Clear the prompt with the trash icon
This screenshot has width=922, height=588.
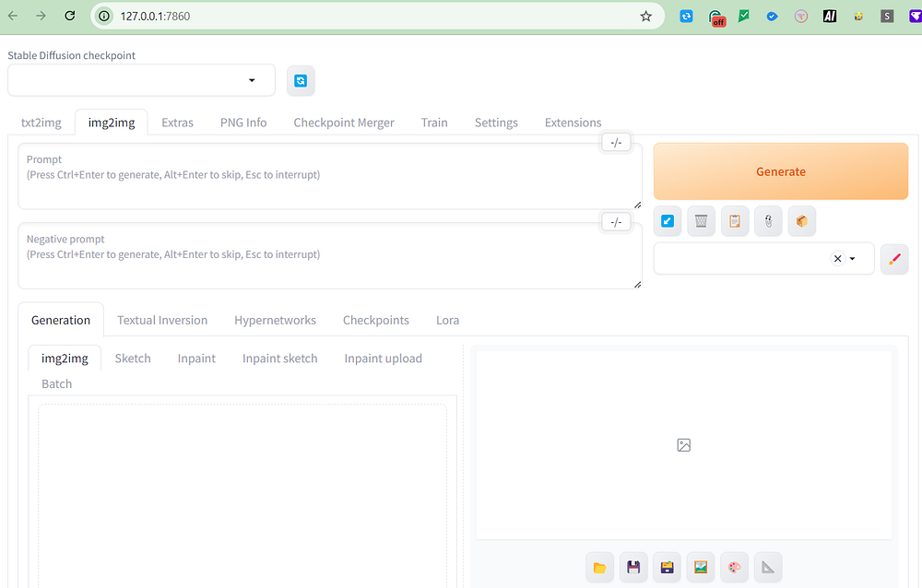click(x=701, y=221)
